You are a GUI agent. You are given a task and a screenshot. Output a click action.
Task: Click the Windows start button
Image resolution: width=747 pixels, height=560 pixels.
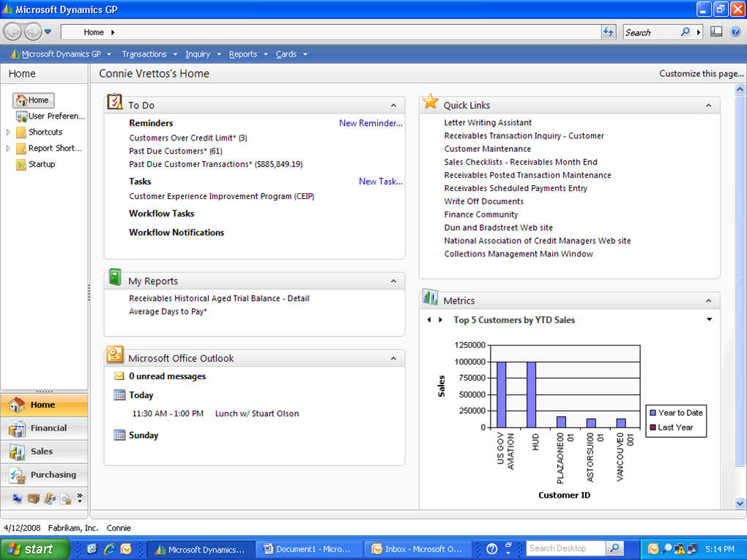pos(34,549)
